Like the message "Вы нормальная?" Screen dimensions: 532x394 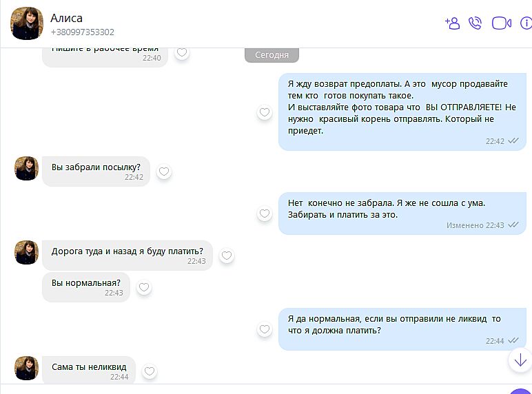click(x=144, y=287)
